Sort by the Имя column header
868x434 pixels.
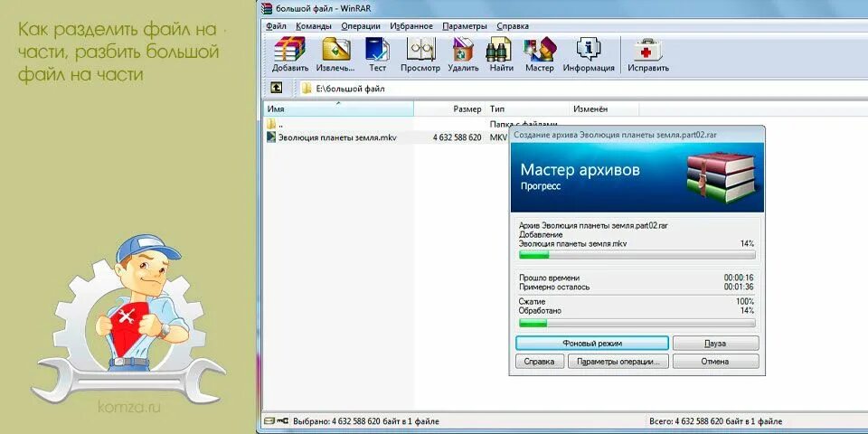pyautogui.click(x=338, y=109)
